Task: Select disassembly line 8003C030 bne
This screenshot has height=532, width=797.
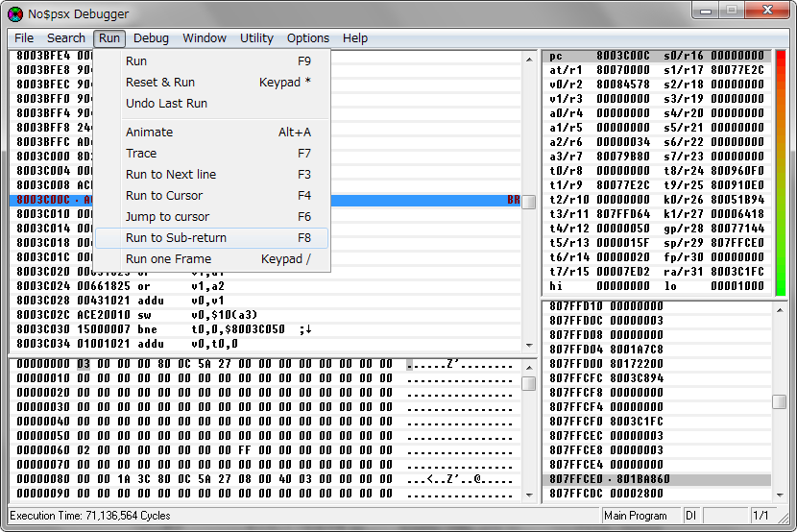Action: (x=265, y=329)
